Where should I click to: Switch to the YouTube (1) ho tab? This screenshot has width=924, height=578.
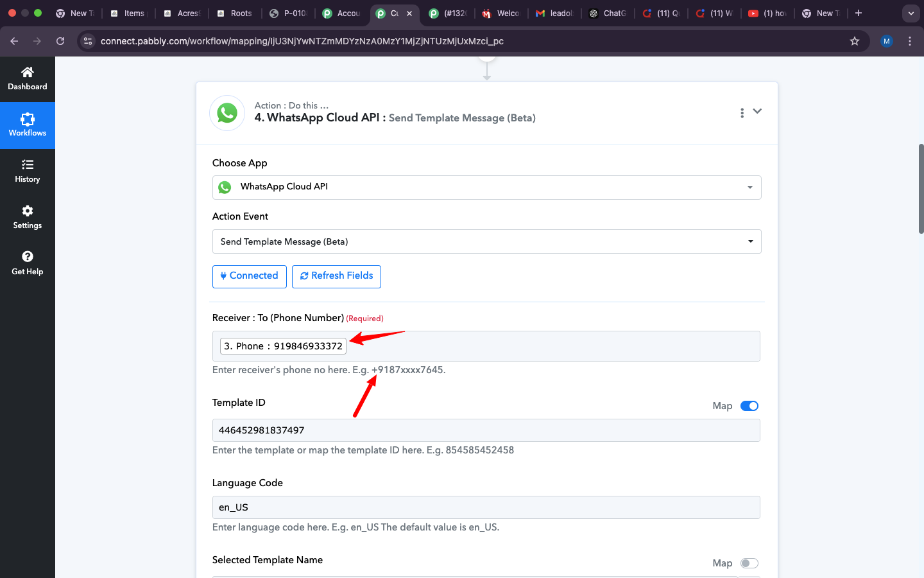pyautogui.click(x=769, y=13)
